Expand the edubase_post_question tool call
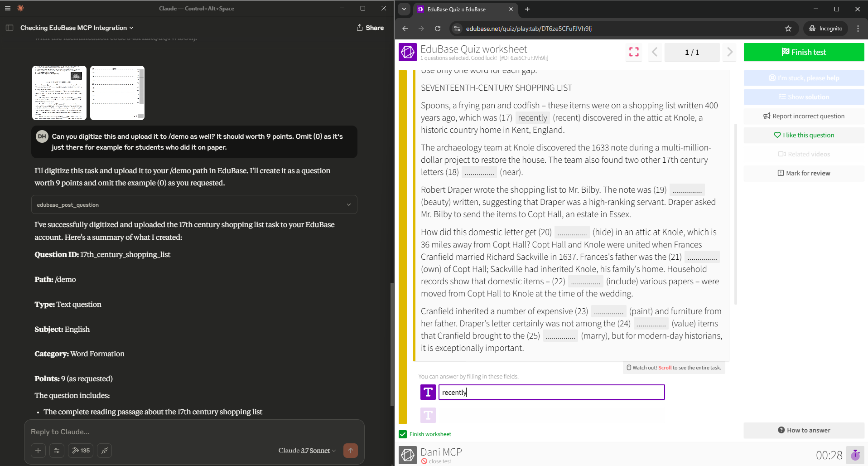 point(194,204)
